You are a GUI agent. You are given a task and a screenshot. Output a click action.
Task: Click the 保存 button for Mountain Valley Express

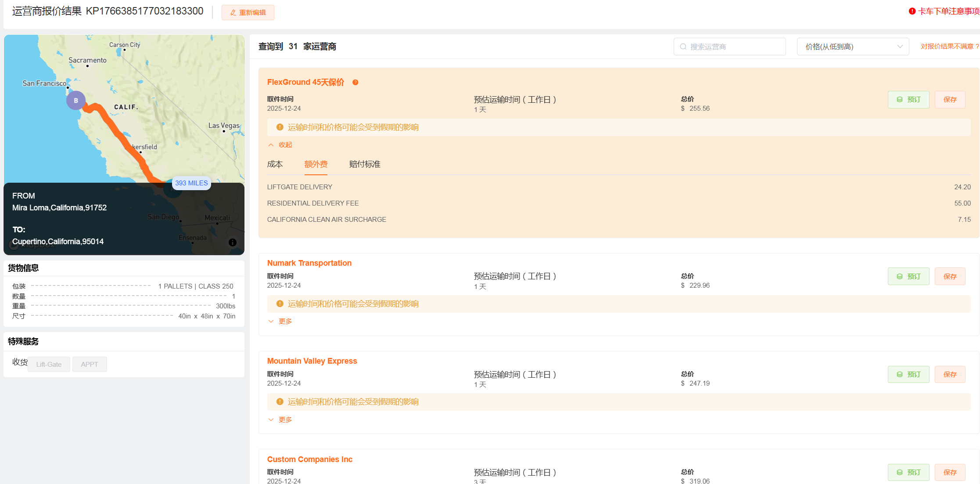pos(950,374)
